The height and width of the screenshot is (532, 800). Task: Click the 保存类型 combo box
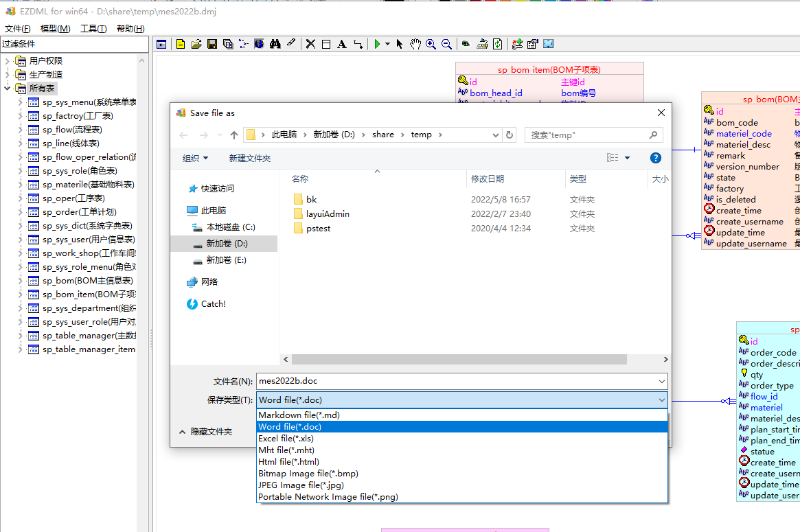[461, 400]
